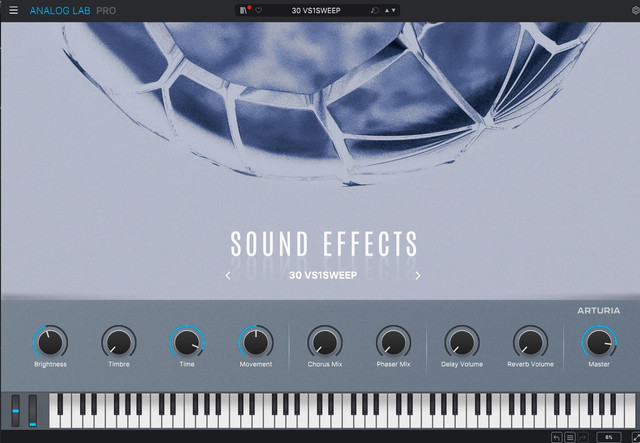
Task: Select previous preset with the up arrow
Action: (387, 10)
